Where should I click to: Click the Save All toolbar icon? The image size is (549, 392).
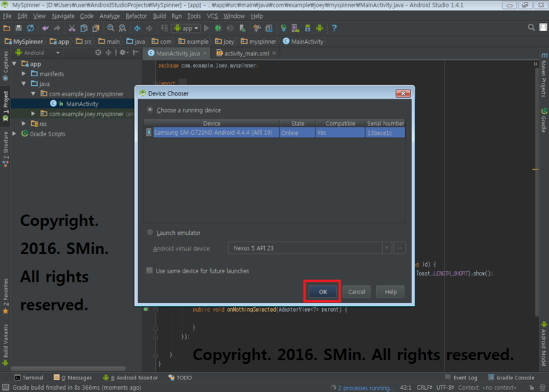[19, 28]
